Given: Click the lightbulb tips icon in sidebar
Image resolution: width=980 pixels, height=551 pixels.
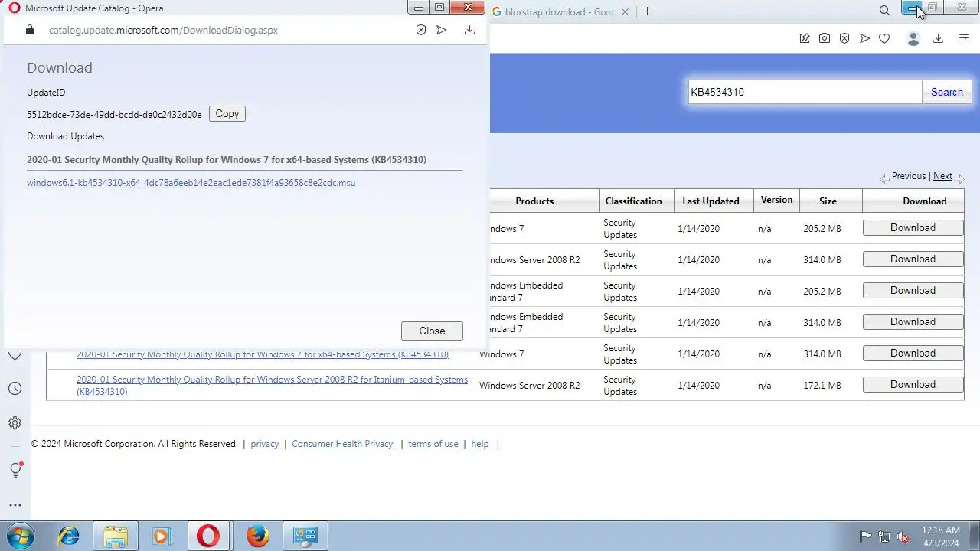Looking at the screenshot, I should click(15, 470).
